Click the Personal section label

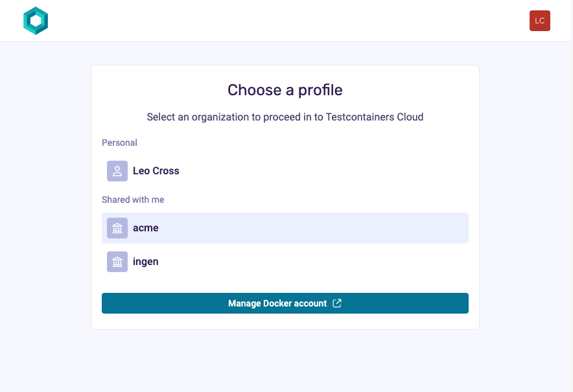[119, 143]
